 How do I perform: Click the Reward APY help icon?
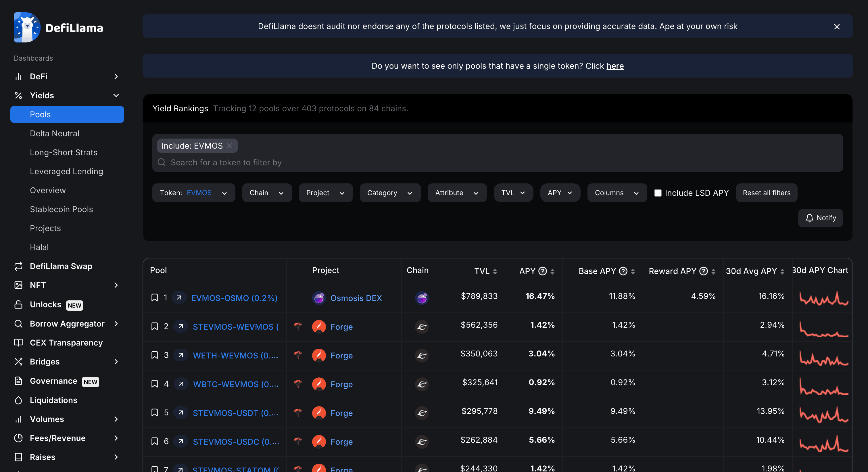(x=704, y=271)
